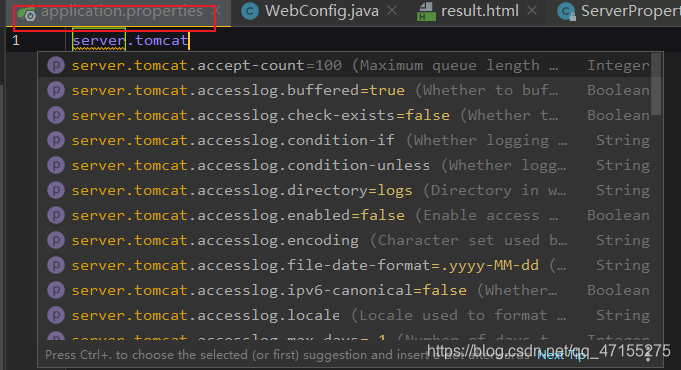The image size is (681, 370).
Task: Click property icon beside accesslog.check-exists
Action: [x=56, y=115]
